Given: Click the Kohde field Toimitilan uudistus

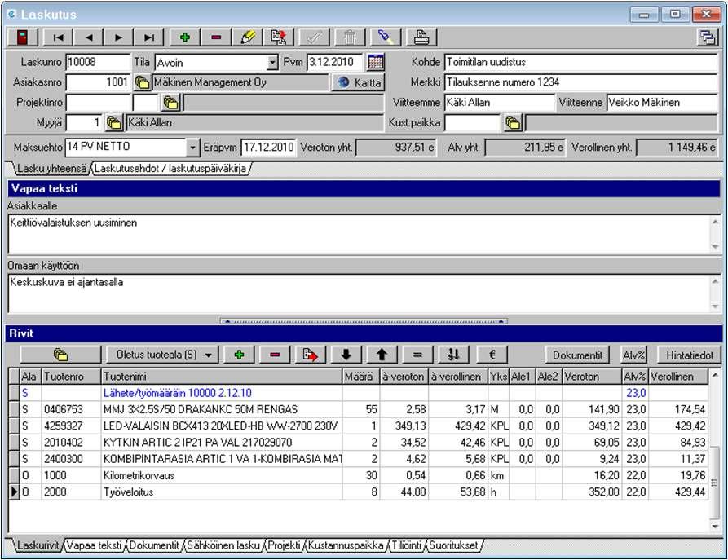Looking at the screenshot, I should point(580,62).
